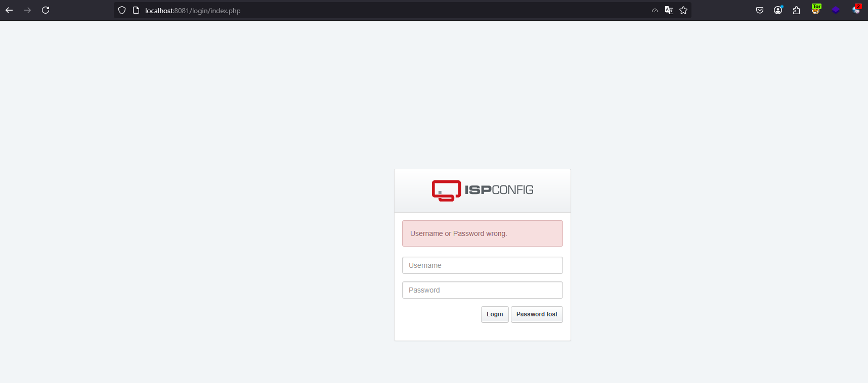868x383 pixels.
Task: Click the Login button
Action: pyautogui.click(x=495, y=314)
